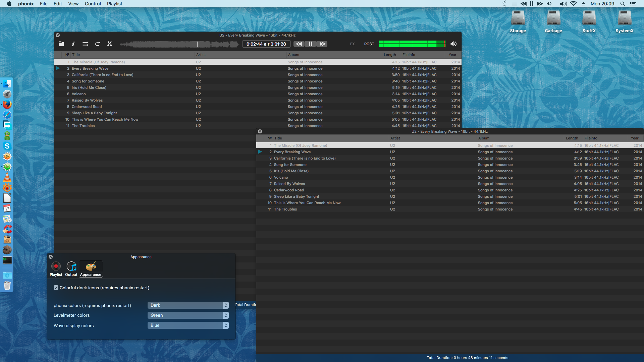Open Calendar icon in the dock
The width and height of the screenshot is (644, 362).
coord(7,208)
